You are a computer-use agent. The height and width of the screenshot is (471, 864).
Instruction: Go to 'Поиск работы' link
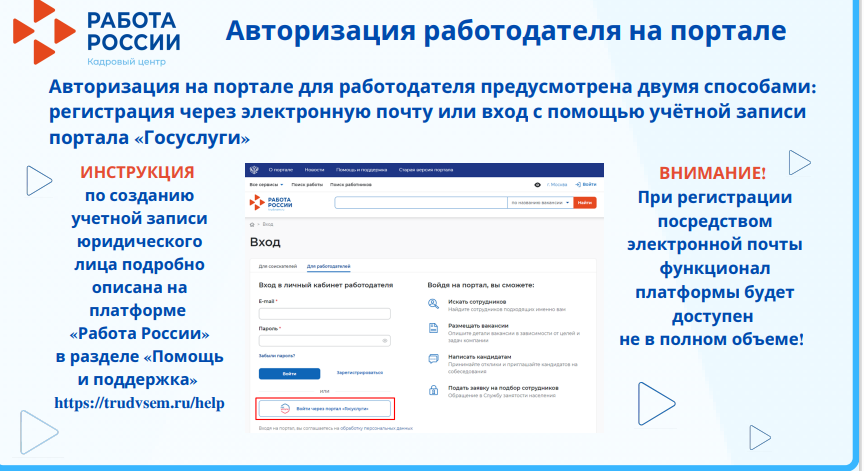point(307,185)
